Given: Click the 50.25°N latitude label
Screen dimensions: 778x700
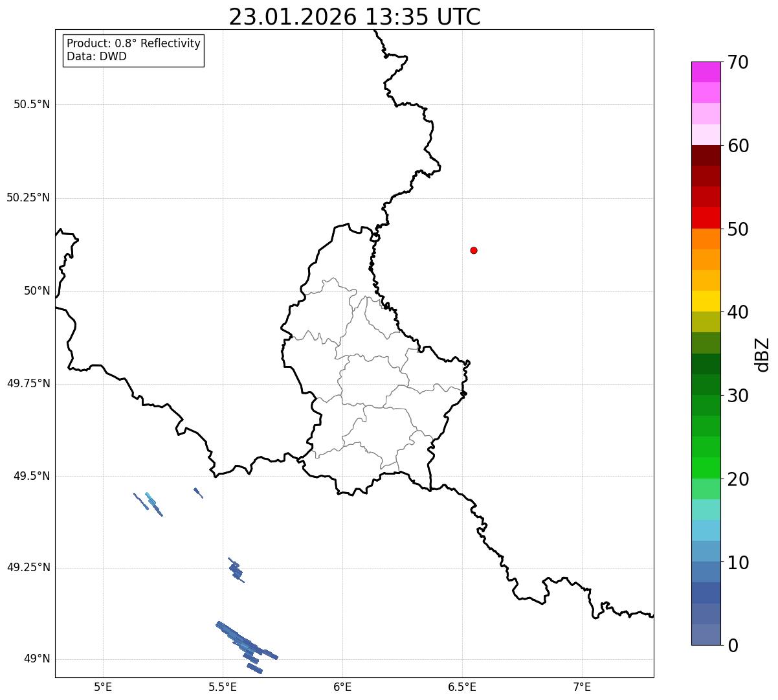Looking at the screenshot, I should coord(28,198).
